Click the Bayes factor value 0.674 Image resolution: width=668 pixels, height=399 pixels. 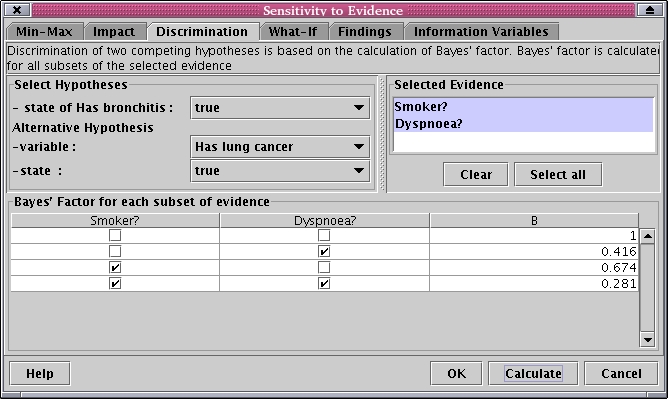point(619,268)
